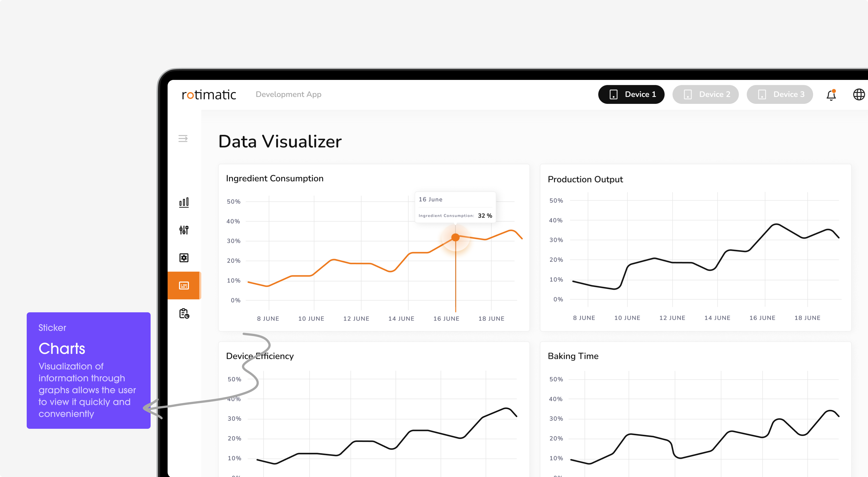
Task: Switch to the Device 2 tab
Action: (706, 94)
